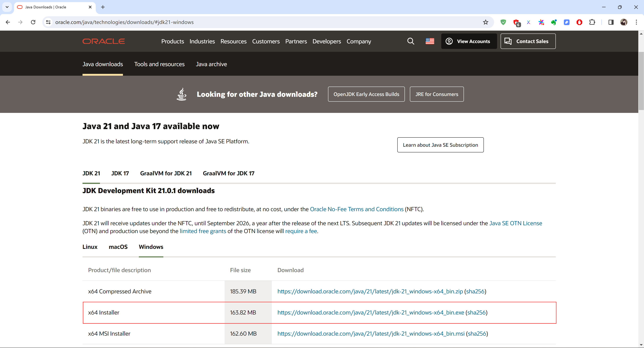This screenshot has height=348, width=644.
Task: Select the JDK 21 tab
Action: point(91,173)
